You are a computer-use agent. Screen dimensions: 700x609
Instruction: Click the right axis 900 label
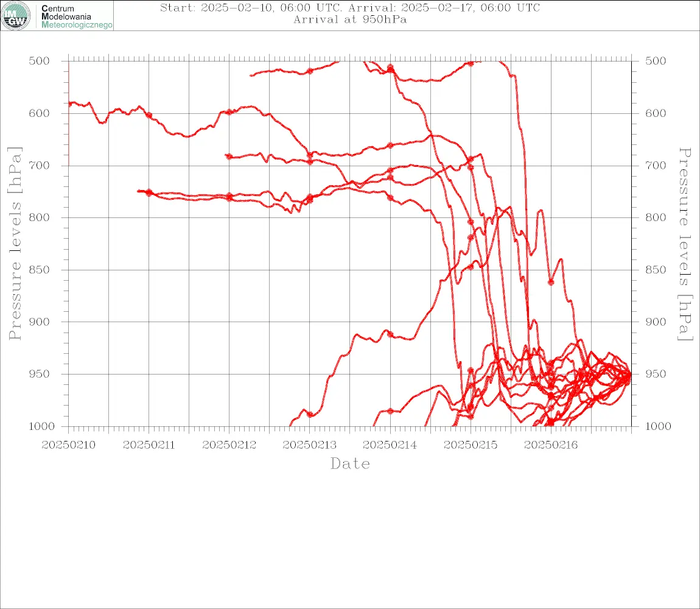pos(656,322)
